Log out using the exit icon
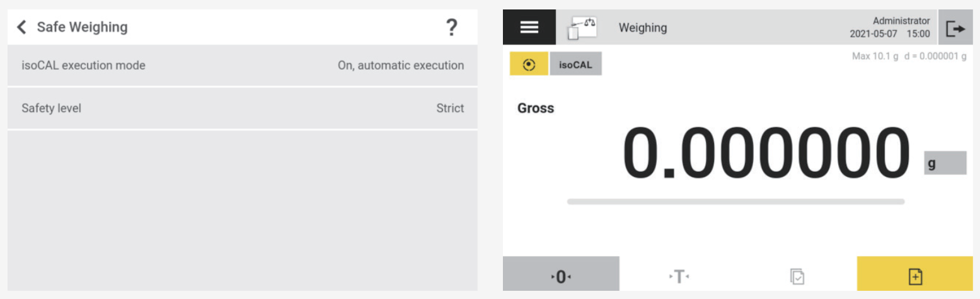 point(955,28)
